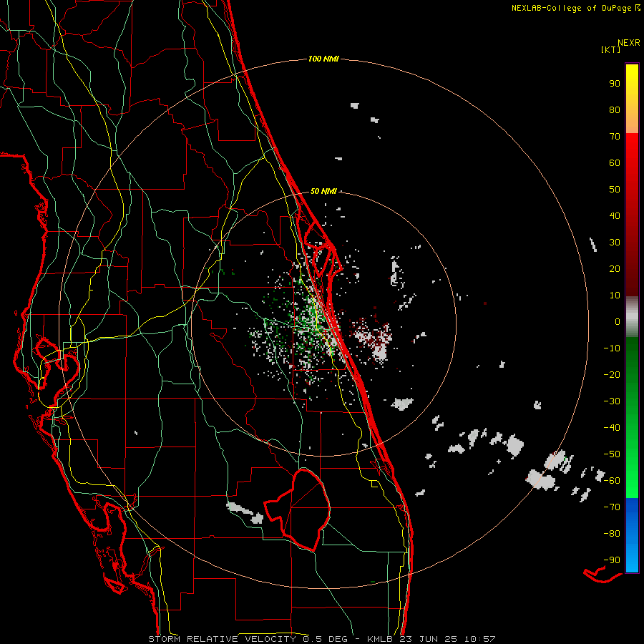Click the 0 scale label

618,321
